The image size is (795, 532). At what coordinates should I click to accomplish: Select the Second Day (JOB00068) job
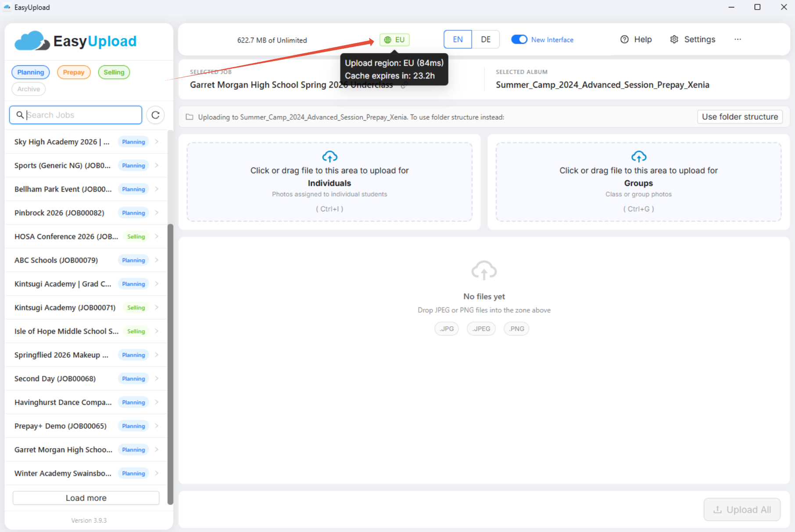click(x=86, y=378)
